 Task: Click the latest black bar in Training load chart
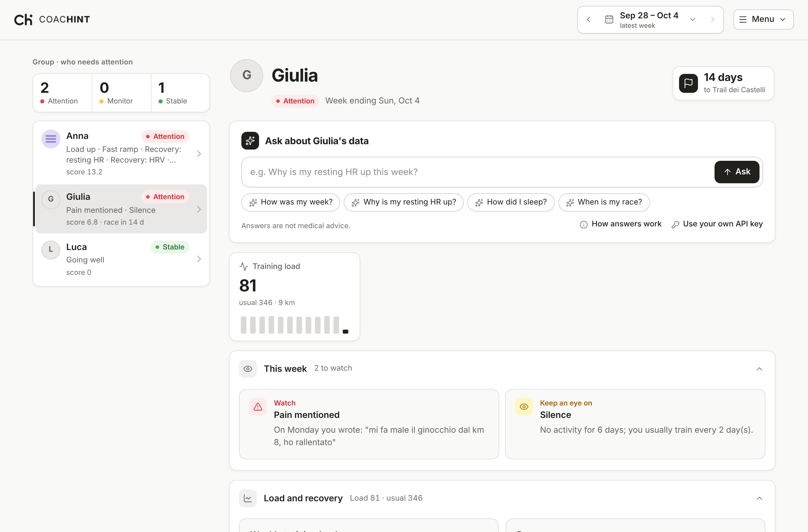tap(346, 332)
